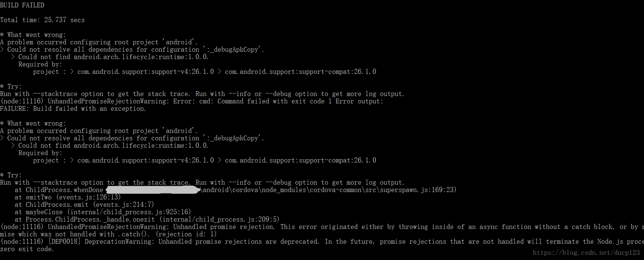This screenshot has width=644, height=260.
Task: Click the 'at emitTwo (events.js:126:13)' line
Action: [x=68, y=197]
